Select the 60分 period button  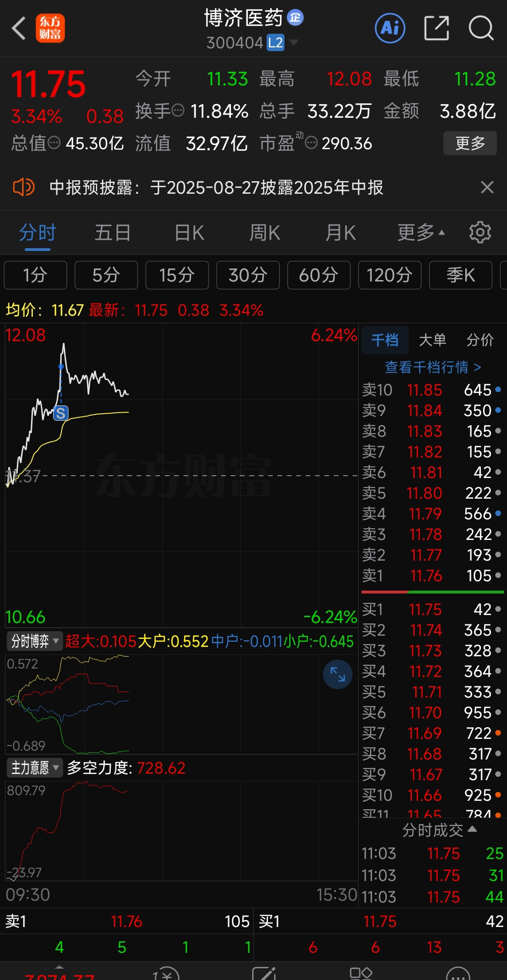319,275
